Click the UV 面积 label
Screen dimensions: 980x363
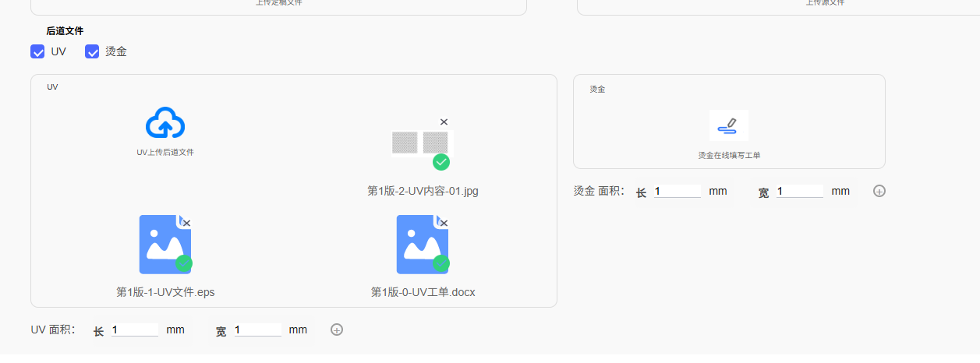click(x=53, y=330)
